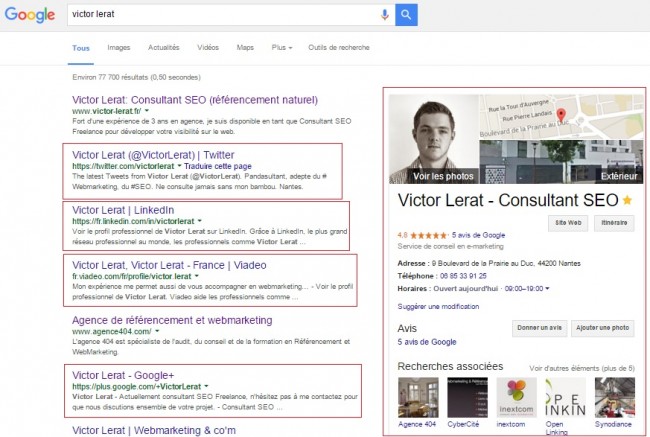Open the Victor Lerat Google+ result
This screenshot has width=650, height=437.
(123, 376)
